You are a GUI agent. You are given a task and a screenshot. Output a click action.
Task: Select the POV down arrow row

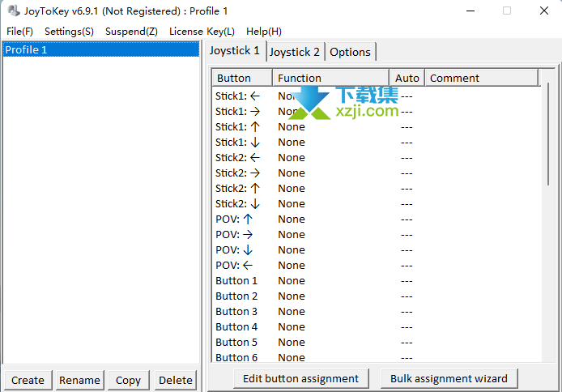(x=375, y=250)
